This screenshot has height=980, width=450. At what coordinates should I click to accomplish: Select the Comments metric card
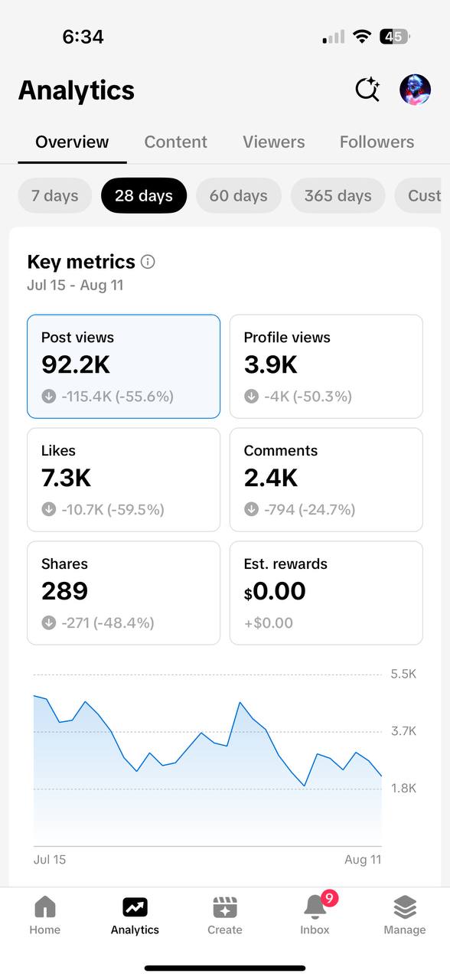pos(326,480)
